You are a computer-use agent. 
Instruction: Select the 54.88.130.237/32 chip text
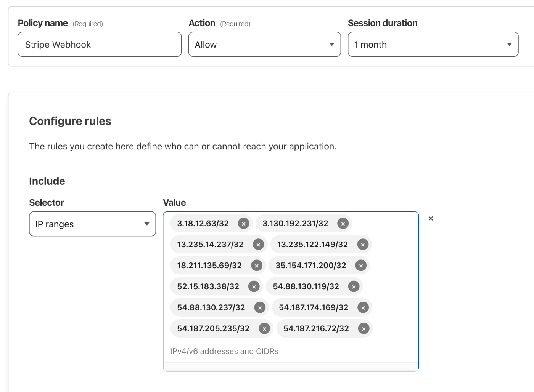(x=211, y=307)
